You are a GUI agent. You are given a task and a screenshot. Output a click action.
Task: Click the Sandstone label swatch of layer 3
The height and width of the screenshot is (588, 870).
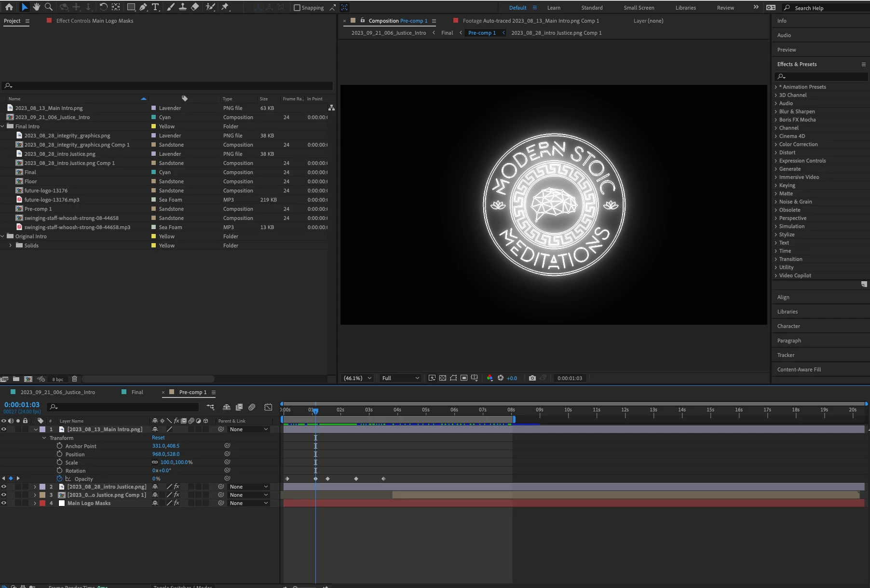click(x=42, y=495)
